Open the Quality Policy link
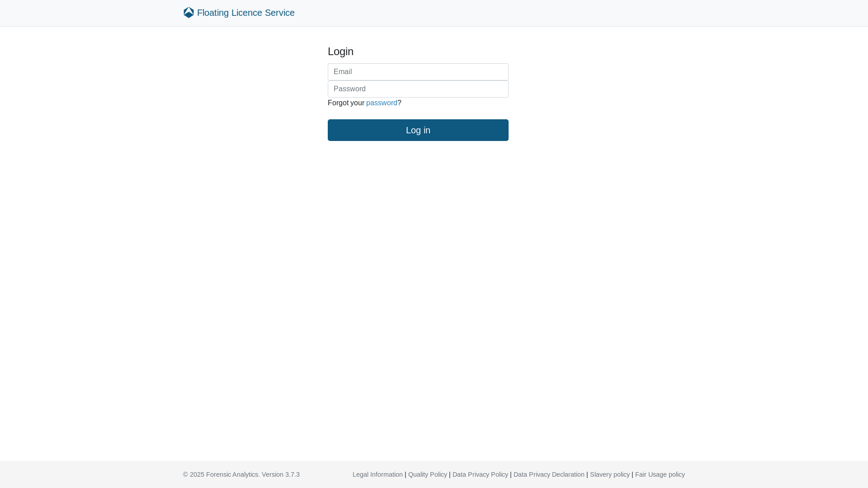The width and height of the screenshot is (868, 488). click(x=428, y=474)
